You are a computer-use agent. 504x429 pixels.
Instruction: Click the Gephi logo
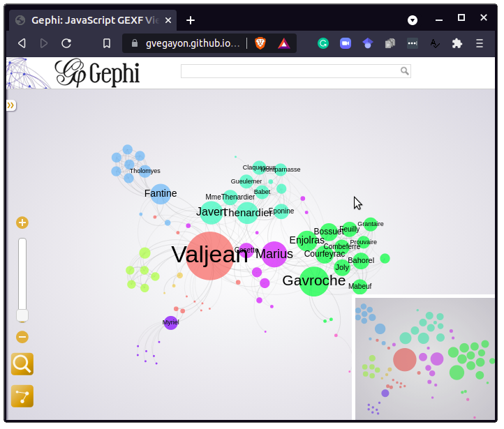click(x=97, y=73)
